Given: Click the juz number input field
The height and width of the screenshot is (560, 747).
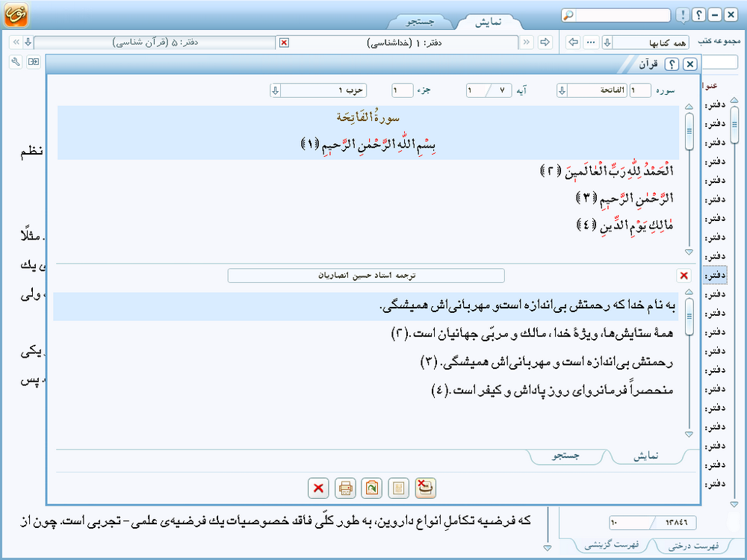Looking at the screenshot, I should click(402, 90).
